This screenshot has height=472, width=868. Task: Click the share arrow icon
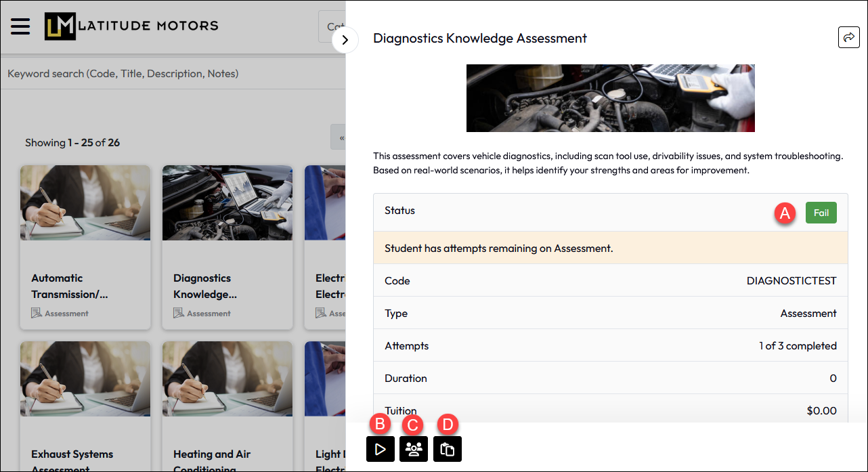point(848,37)
